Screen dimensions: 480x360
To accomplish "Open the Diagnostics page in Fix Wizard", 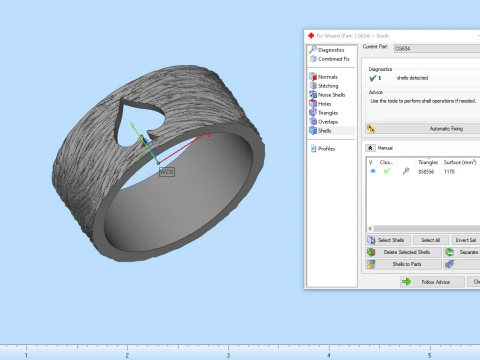I will coord(327,50).
